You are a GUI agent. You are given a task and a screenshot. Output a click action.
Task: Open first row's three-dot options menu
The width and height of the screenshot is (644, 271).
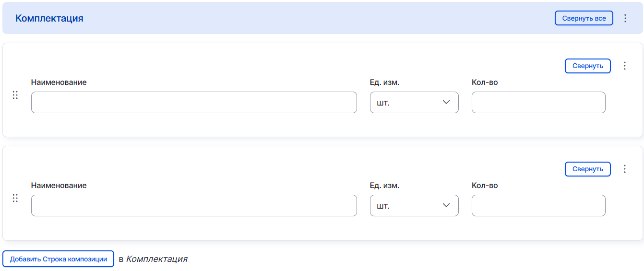click(624, 66)
